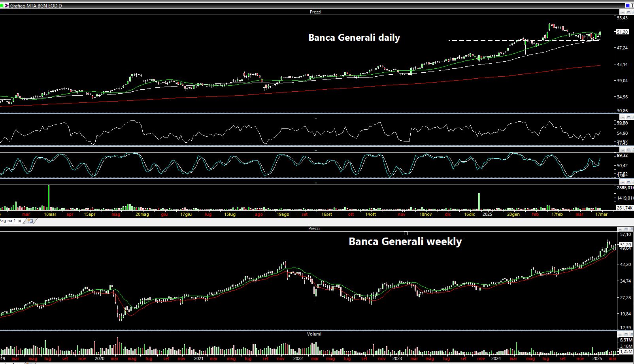Click the blue square icon at top right

(x=628, y=6)
